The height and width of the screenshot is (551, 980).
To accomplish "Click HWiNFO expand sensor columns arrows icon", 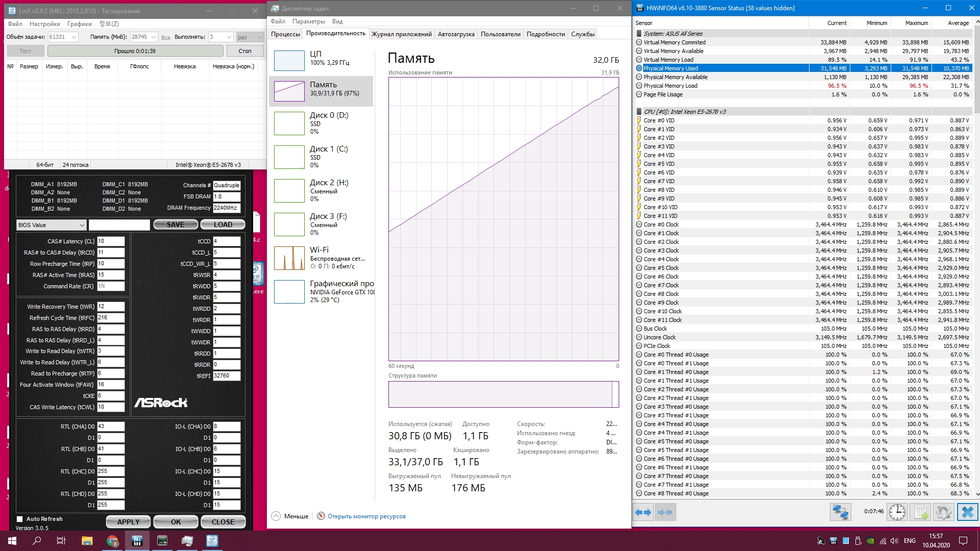I will click(643, 512).
